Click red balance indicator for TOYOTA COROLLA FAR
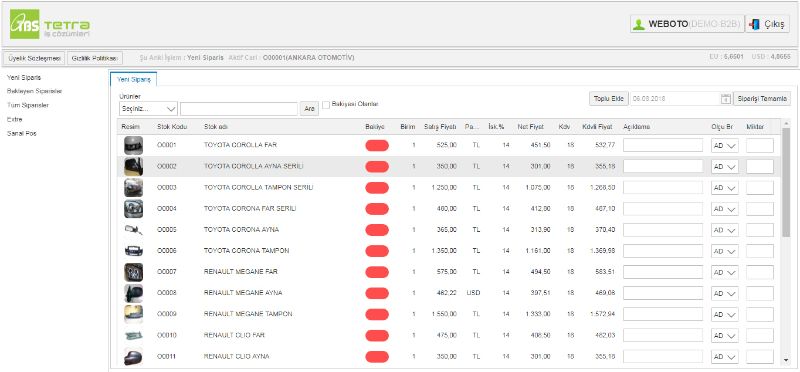Viewport: 800px width, 372px height. click(377, 145)
